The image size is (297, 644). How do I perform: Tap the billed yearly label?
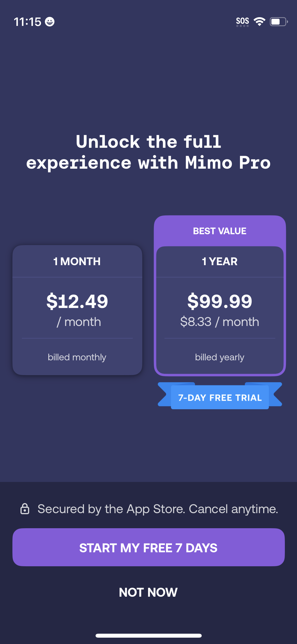point(220,357)
